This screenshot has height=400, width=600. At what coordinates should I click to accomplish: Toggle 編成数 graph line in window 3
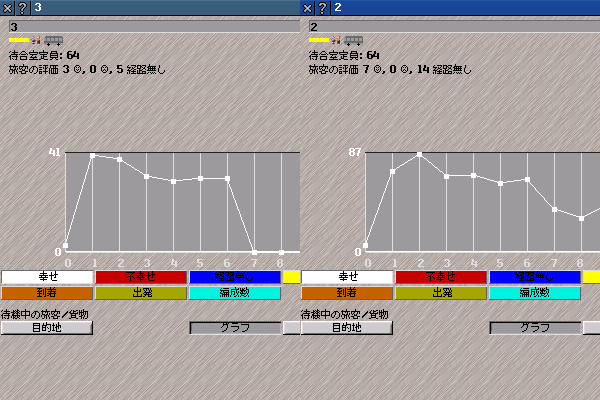click(x=235, y=293)
